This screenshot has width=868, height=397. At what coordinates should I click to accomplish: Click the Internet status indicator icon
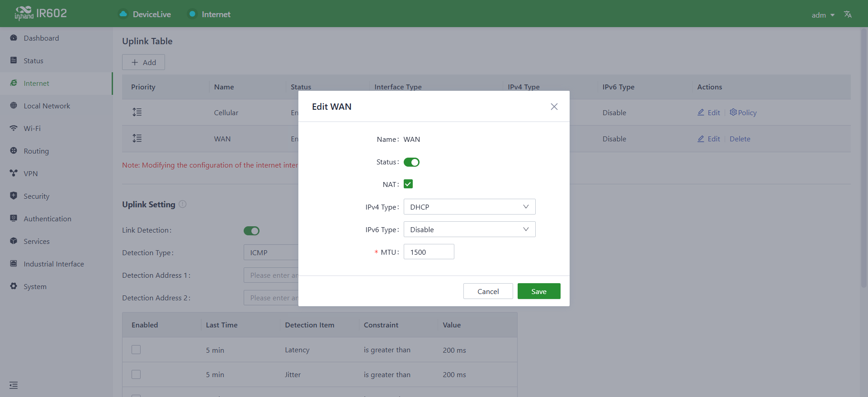[x=192, y=14]
